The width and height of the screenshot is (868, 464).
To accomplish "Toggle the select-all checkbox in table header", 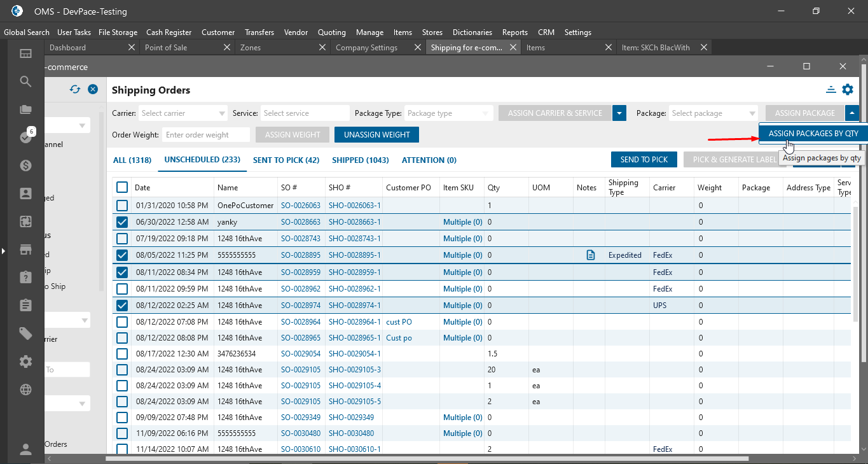I will pos(122,187).
